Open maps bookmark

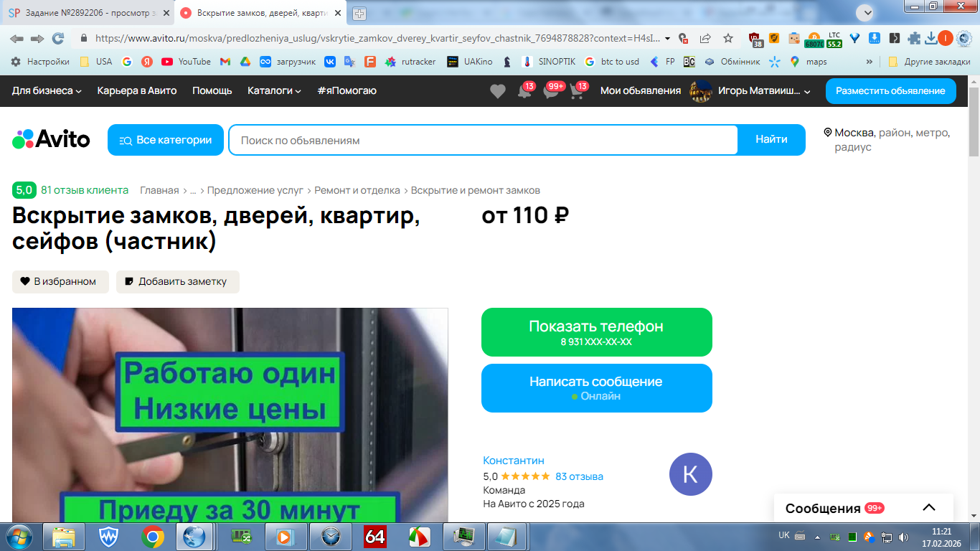pos(809,62)
